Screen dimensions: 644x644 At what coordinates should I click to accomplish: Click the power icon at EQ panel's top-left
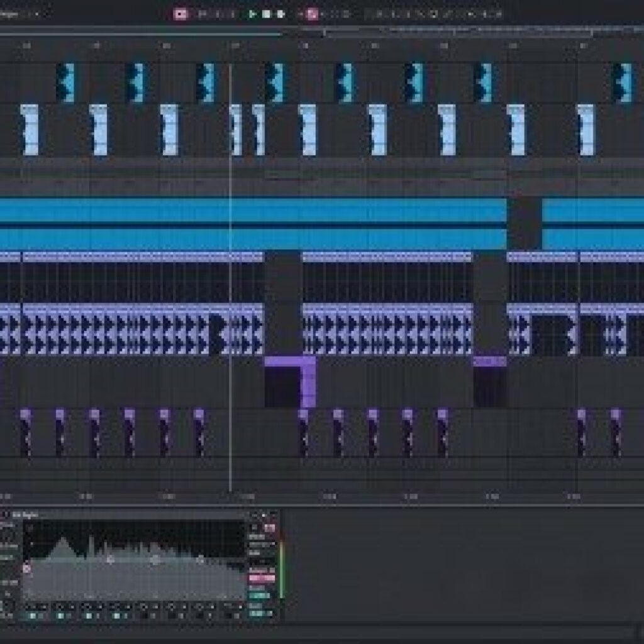pos(5,514)
